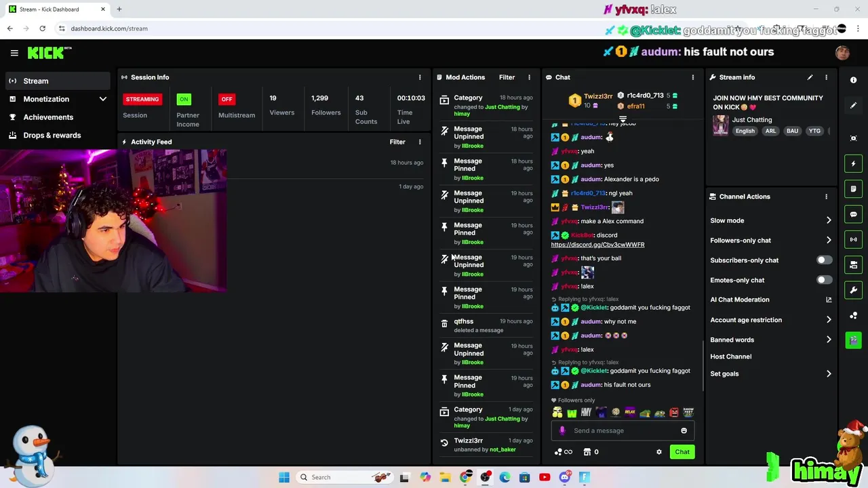Click the Just Chatting category thumbnail
This screenshot has height=488, width=868.
coord(720,125)
